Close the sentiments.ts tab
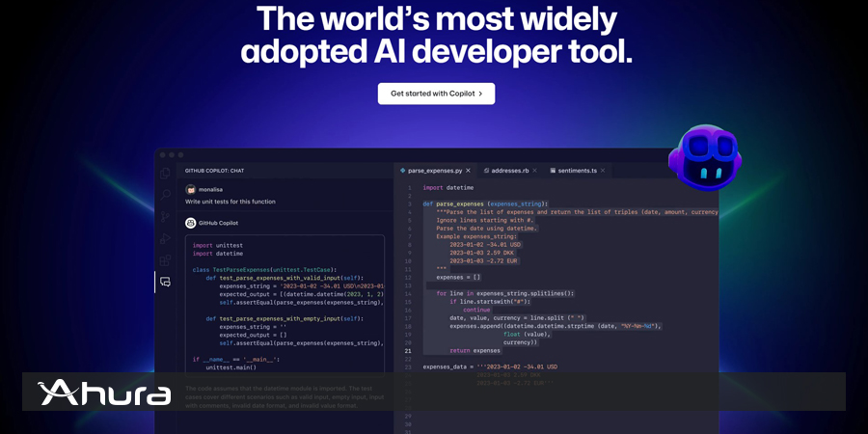Screen dimensions: 868x434 602,171
